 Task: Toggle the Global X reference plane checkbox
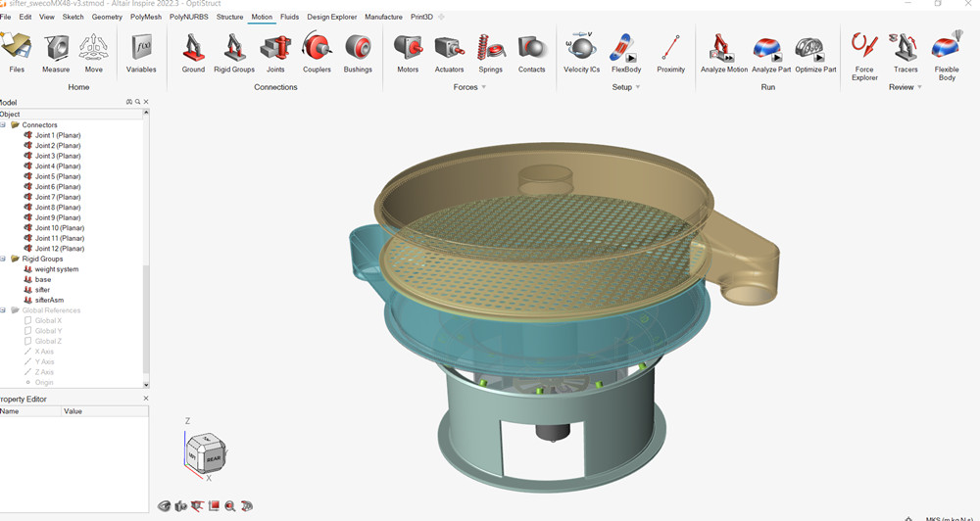27,321
